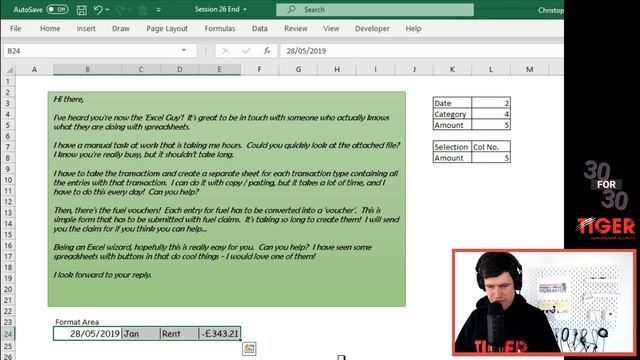640x360 pixels.
Task: Click the -£343.21 amount cell
Action: point(220,333)
